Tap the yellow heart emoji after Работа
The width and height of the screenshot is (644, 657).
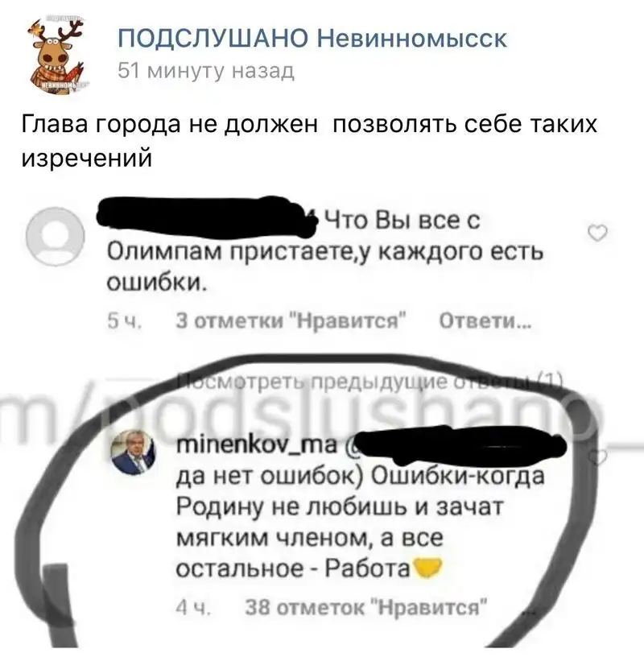tap(427, 568)
